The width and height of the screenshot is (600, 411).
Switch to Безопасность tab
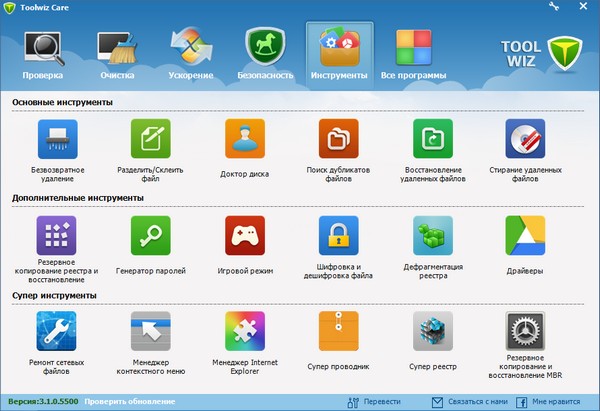265,55
